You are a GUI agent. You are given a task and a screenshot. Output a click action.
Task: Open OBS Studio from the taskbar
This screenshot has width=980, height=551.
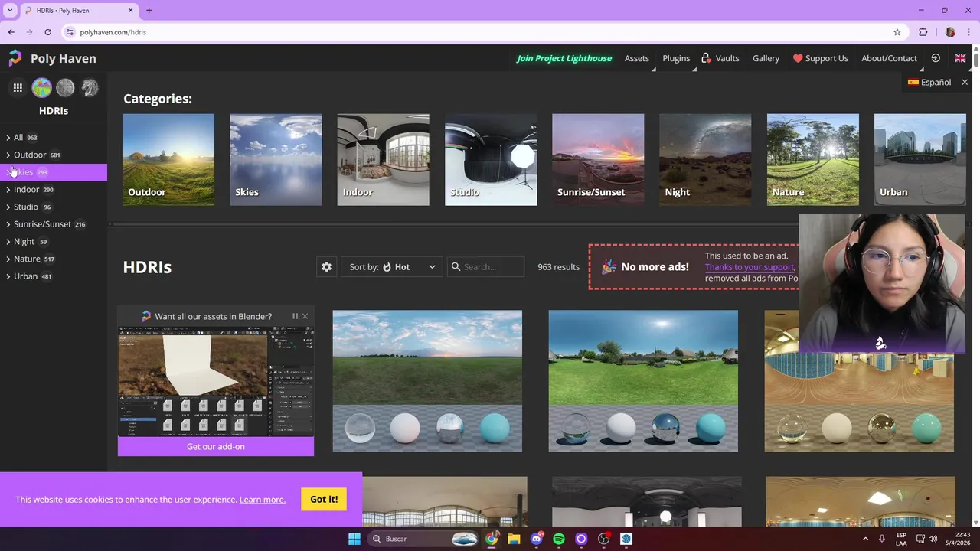(x=603, y=539)
